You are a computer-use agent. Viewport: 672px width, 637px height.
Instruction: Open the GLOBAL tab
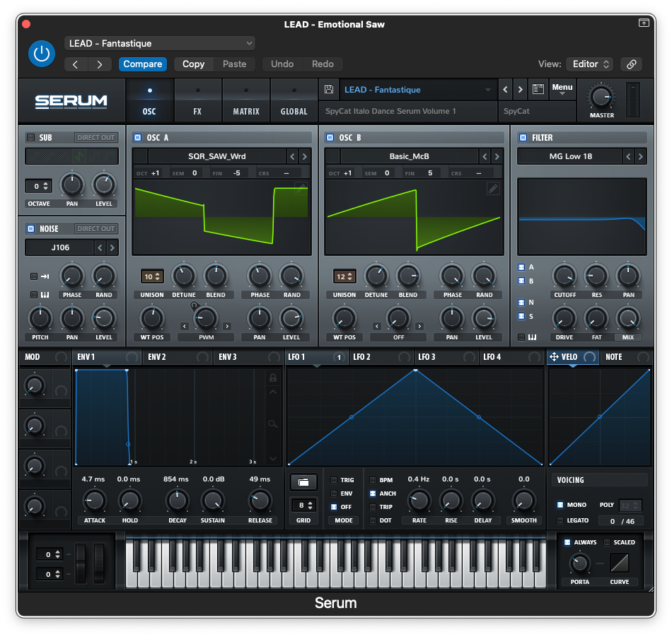(x=294, y=102)
